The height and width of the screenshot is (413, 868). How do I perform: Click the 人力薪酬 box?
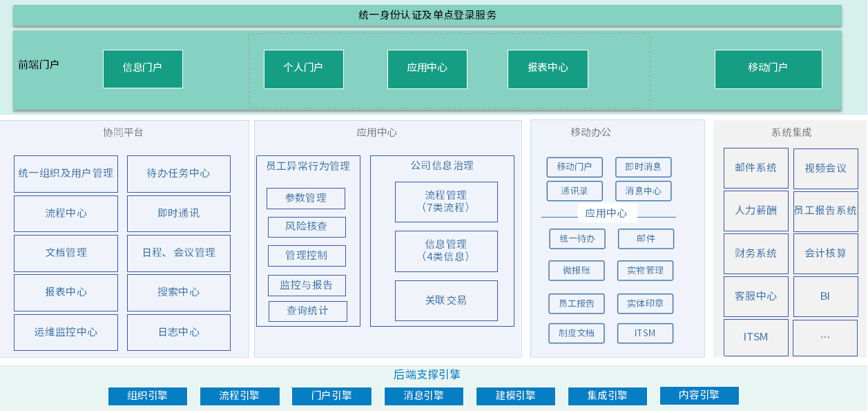tap(756, 211)
